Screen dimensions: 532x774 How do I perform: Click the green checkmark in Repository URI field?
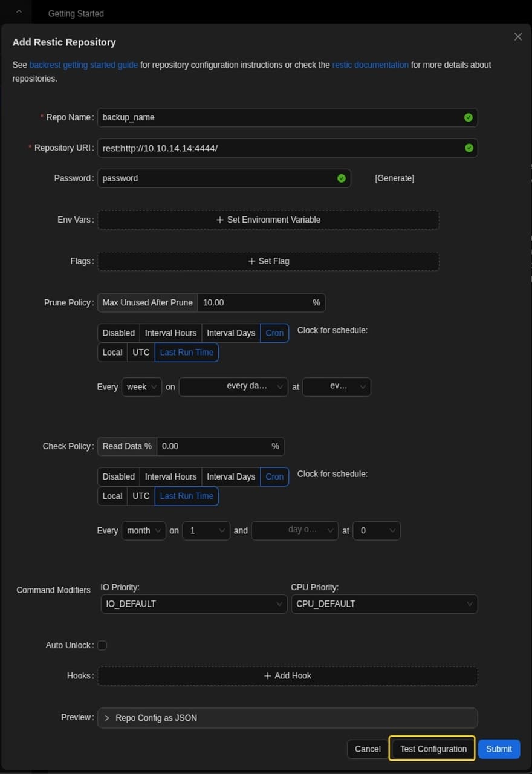pos(468,148)
